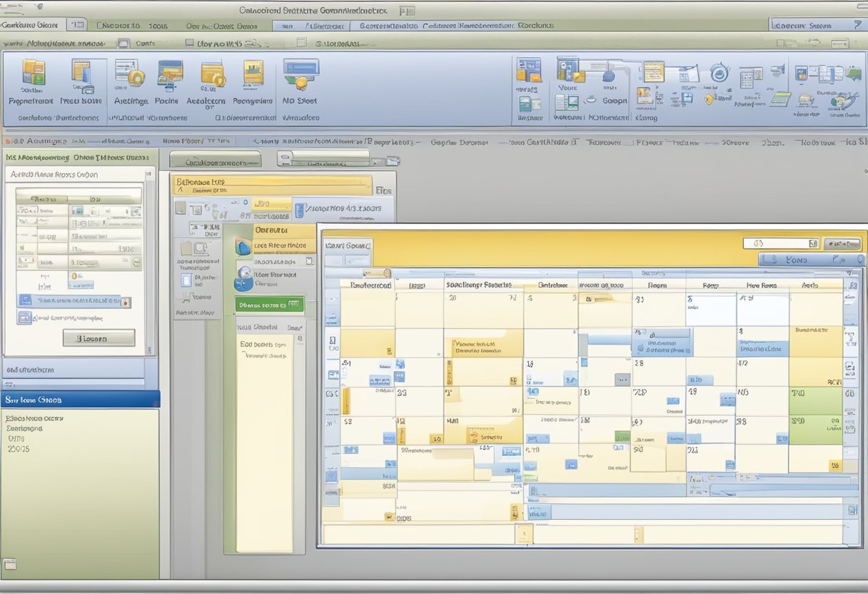The height and width of the screenshot is (594, 868).
Task: Click the round blue globe icon in the middle panel
Action: click(243, 279)
